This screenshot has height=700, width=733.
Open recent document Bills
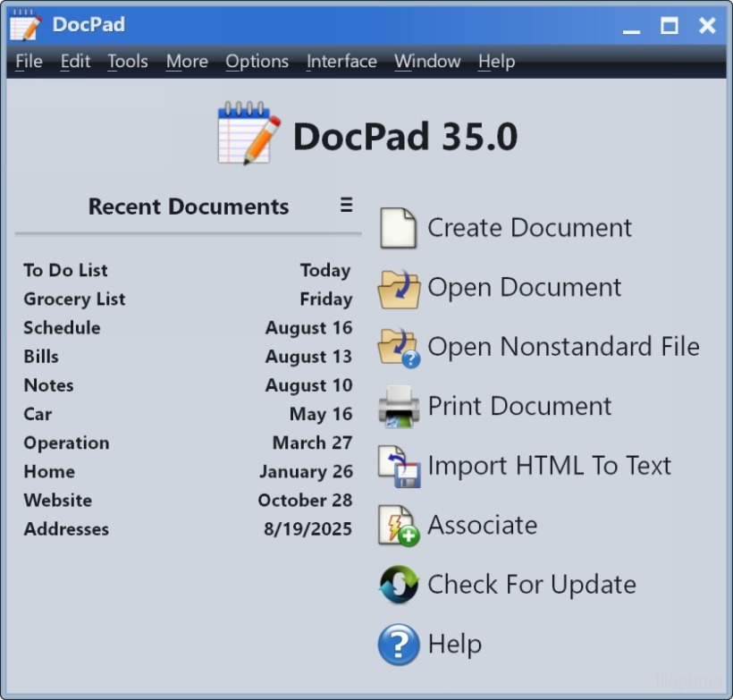[x=41, y=357]
